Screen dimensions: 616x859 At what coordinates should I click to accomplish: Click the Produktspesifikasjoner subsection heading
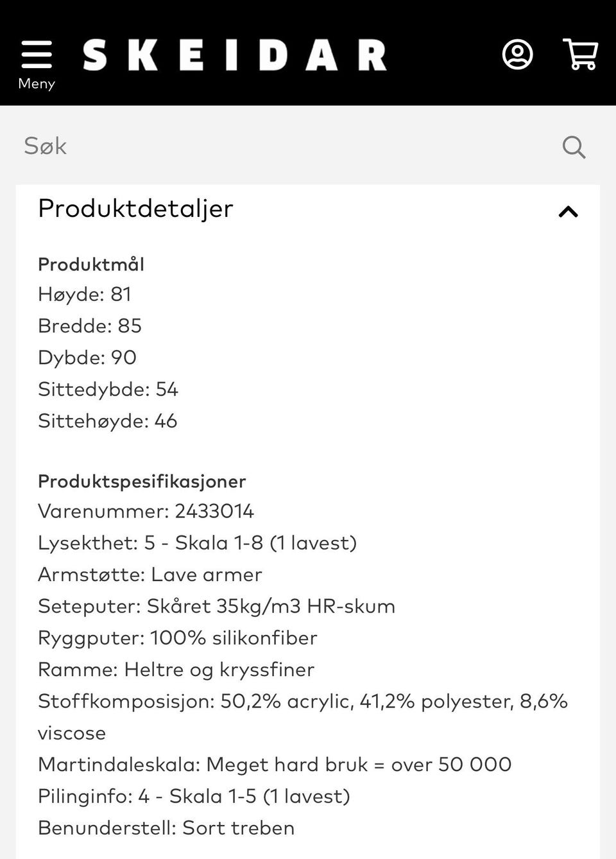(x=142, y=481)
